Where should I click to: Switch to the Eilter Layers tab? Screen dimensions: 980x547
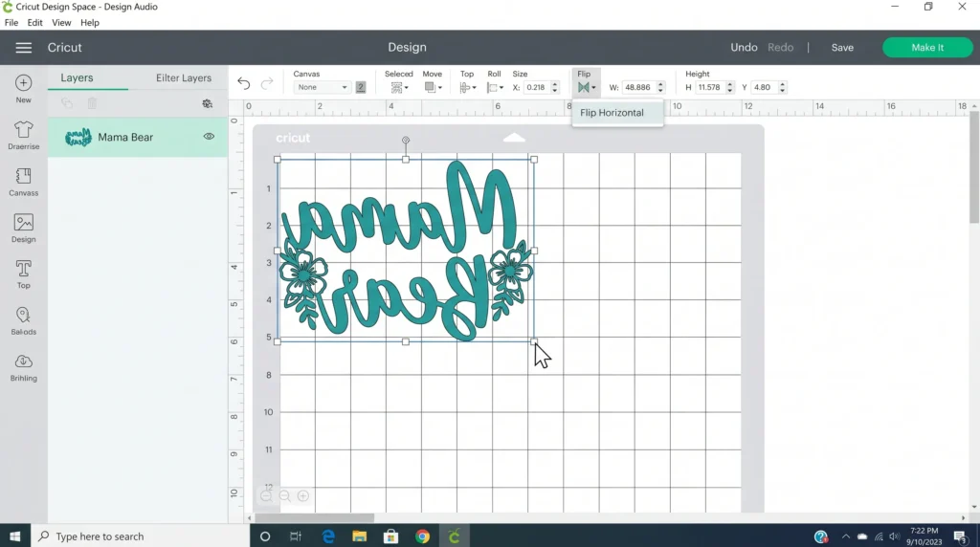184,78
